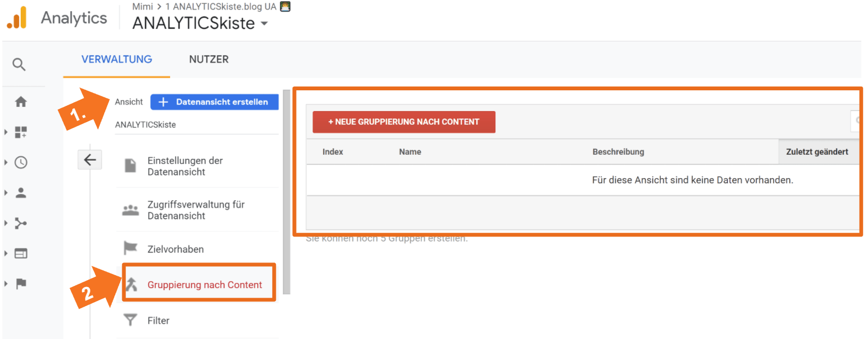Click the Mimi breadcrumb link
Screen dimensions: 868x339
tap(142, 6)
